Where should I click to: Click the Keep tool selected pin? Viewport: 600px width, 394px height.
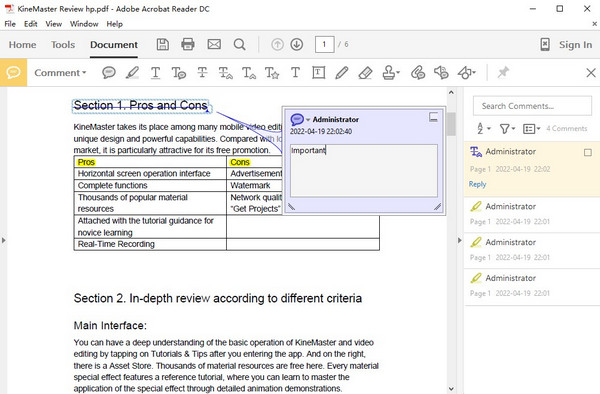(503, 72)
